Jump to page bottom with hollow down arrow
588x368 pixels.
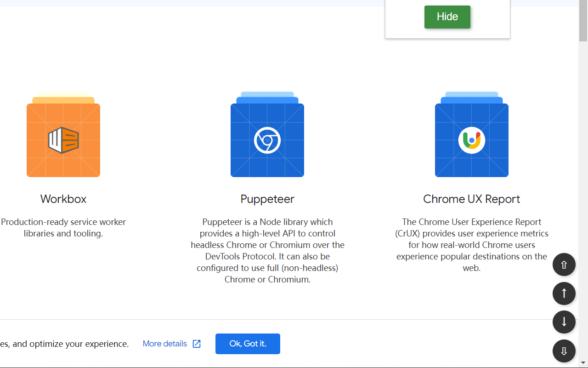564,351
